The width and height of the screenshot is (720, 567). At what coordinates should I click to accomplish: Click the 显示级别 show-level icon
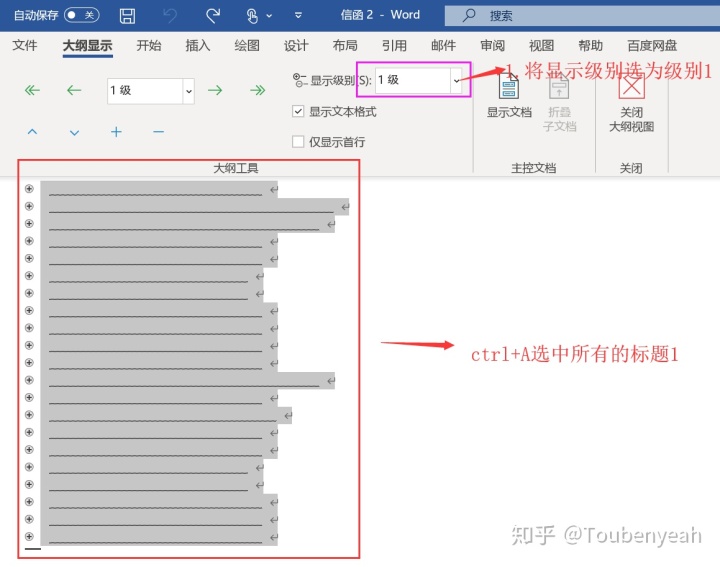300,80
